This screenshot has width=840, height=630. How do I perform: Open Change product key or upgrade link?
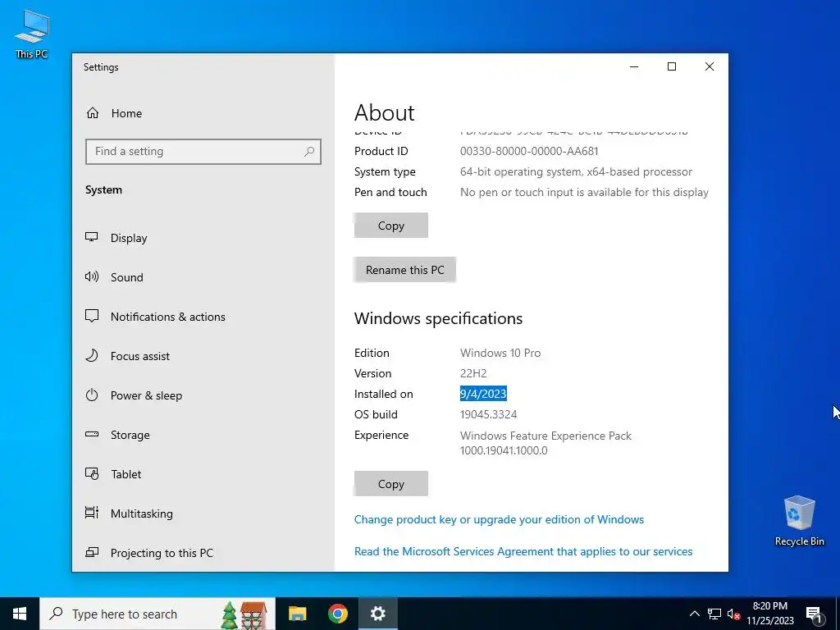[499, 519]
